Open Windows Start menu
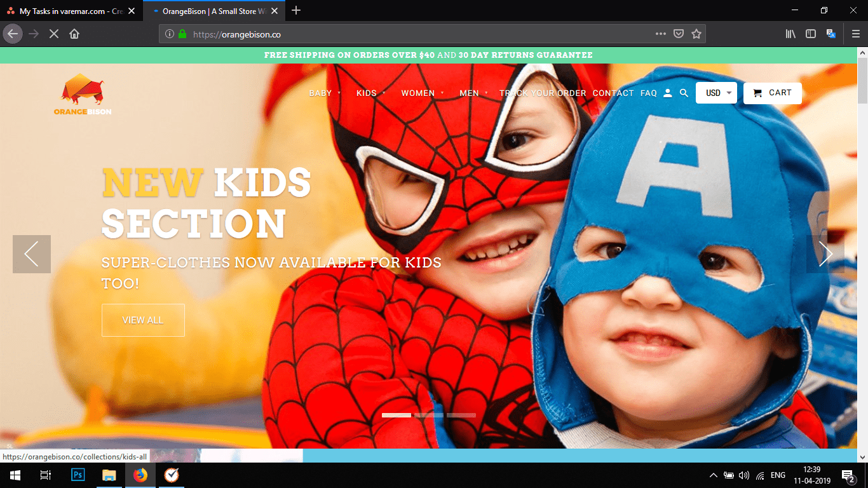This screenshot has width=868, height=488. [x=15, y=475]
